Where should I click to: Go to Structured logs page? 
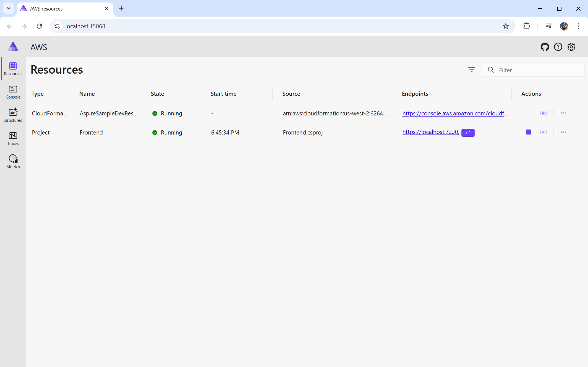(x=13, y=115)
